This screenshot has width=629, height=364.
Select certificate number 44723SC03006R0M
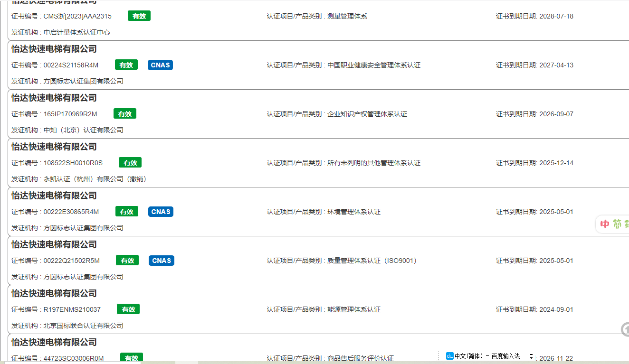pos(74,358)
